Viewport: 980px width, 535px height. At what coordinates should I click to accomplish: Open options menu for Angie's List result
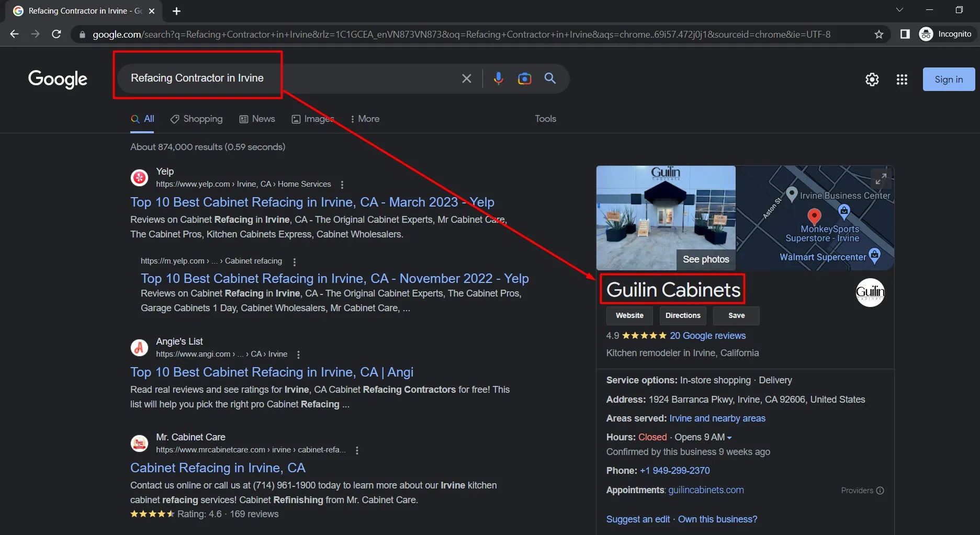click(x=298, y=355)
